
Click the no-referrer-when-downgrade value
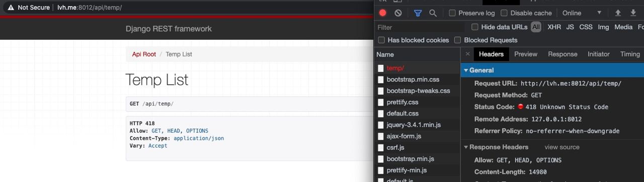pos(573,131)
